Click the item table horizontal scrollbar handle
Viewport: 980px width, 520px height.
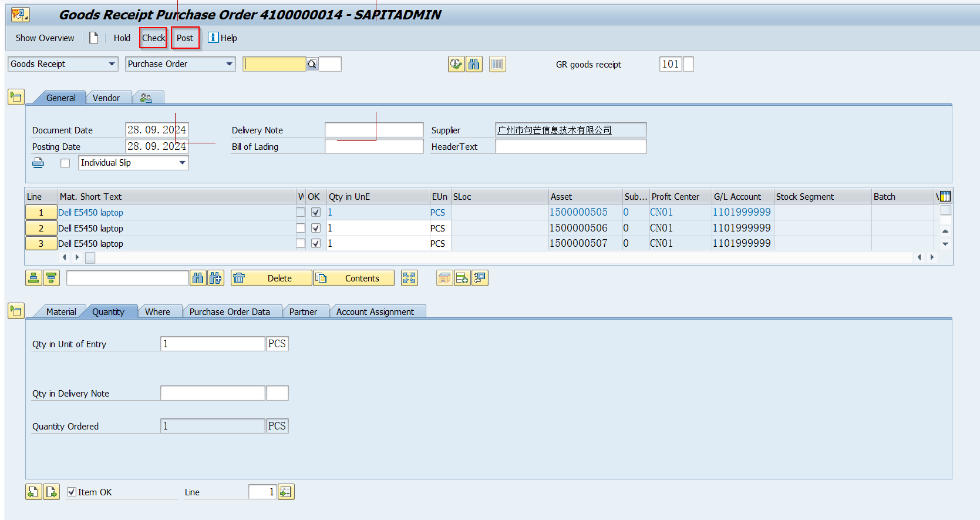pyautogui.click(x=90, y=257)
